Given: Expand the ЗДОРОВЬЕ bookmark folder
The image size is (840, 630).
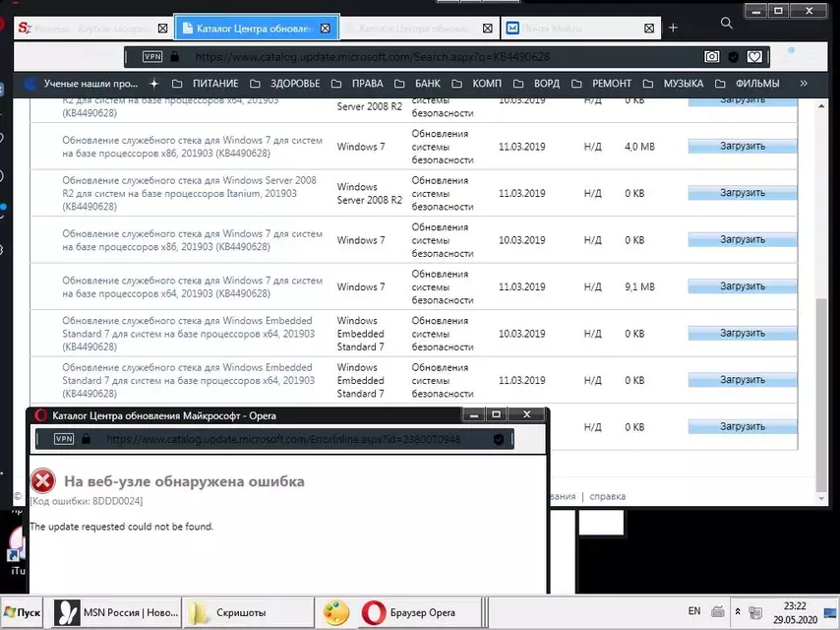Looking at the screenshot, I should click(285, 84).
